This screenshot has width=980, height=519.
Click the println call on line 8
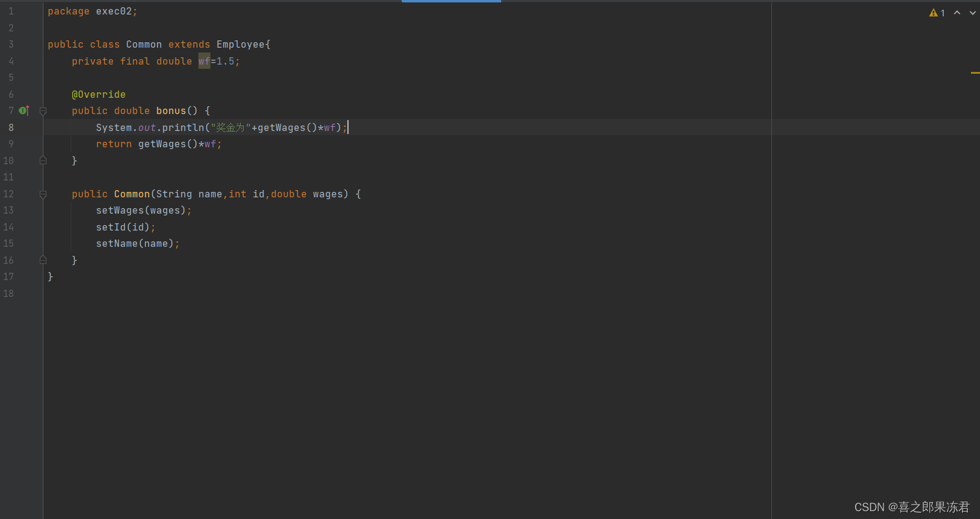pyautogui.click(x=183, y=127)
